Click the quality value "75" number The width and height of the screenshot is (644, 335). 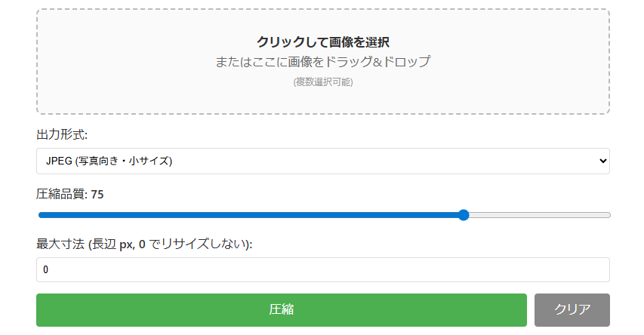pyautogui.click(x=97, y=195)
